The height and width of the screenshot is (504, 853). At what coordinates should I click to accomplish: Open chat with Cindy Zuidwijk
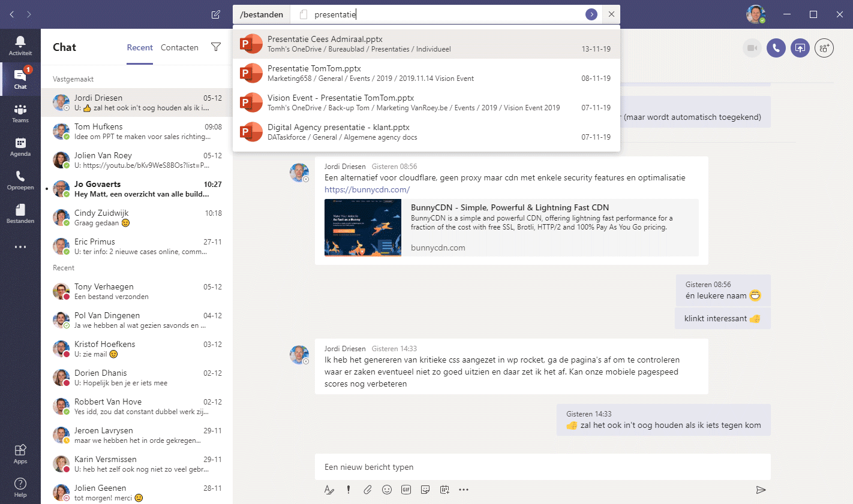pyautogui.click(x=137, y=218)
